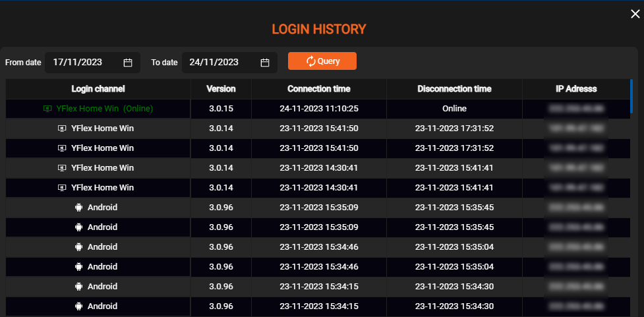The width and height of the screenshot is (644, 317).
Task: Sort by the Login channel column header
Action: point(98,89)
